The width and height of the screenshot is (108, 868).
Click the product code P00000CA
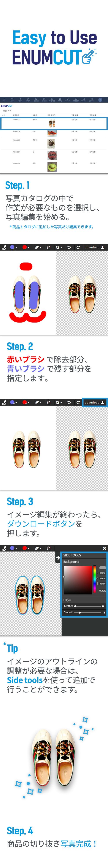(x=16, y=131)
